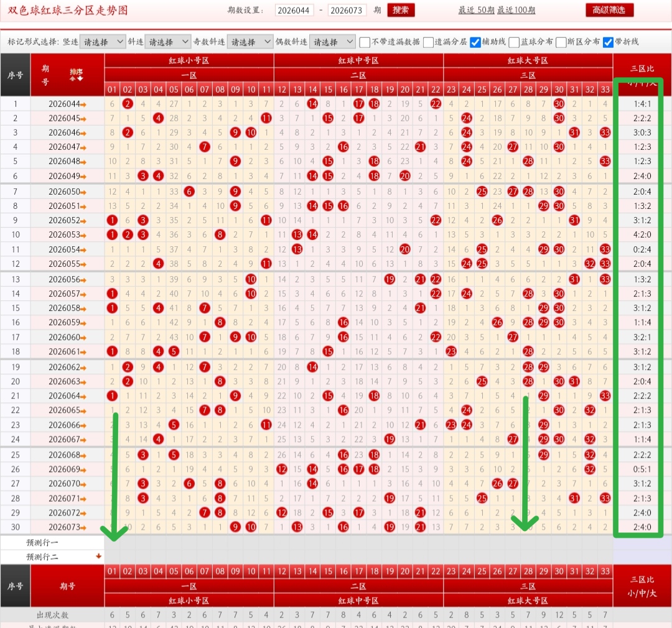Click the 最近100期 link

pos(516,10)
